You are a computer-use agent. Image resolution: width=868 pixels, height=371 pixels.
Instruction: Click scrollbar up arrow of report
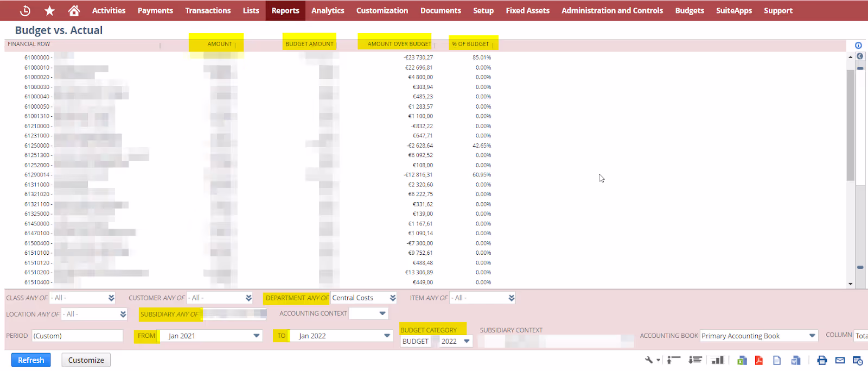pyautogui.click(x=850, y=57)
